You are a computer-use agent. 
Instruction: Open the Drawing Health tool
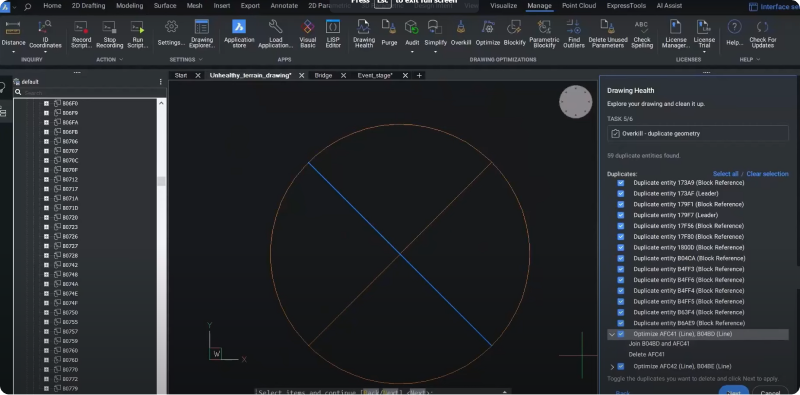[364, 28]
